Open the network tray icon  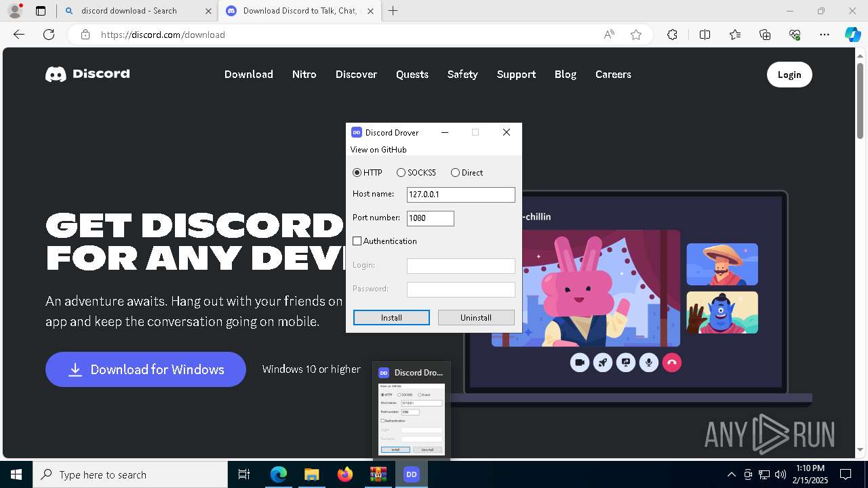(x=764, y=474)
